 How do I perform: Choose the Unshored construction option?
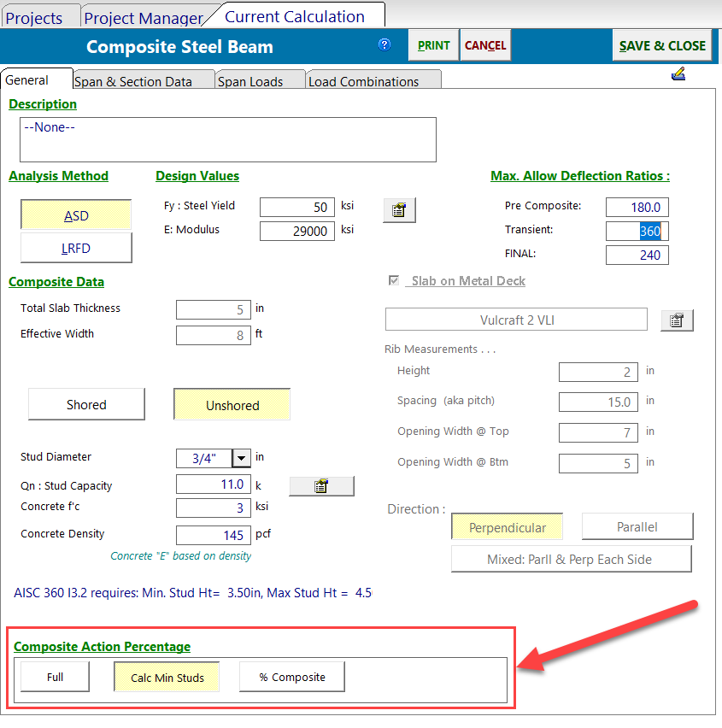coord(232,405)
